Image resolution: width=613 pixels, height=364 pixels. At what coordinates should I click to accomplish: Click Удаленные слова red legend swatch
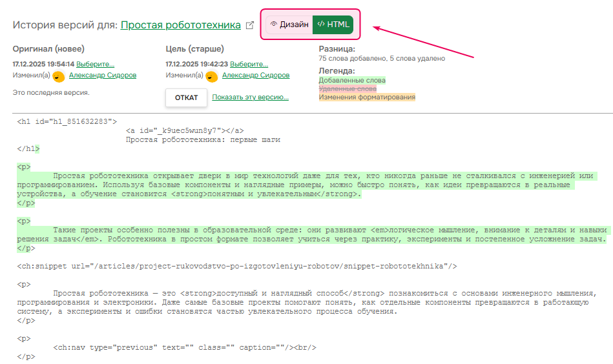click(348, 88)
